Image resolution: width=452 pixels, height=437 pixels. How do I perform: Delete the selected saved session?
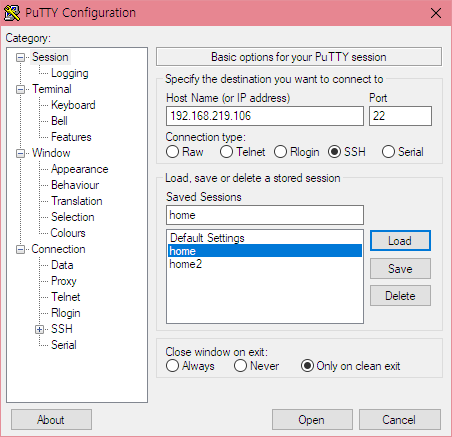[x=400, y=295]
